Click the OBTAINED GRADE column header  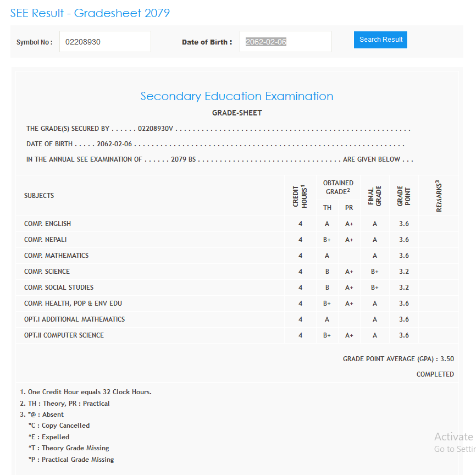338,187
